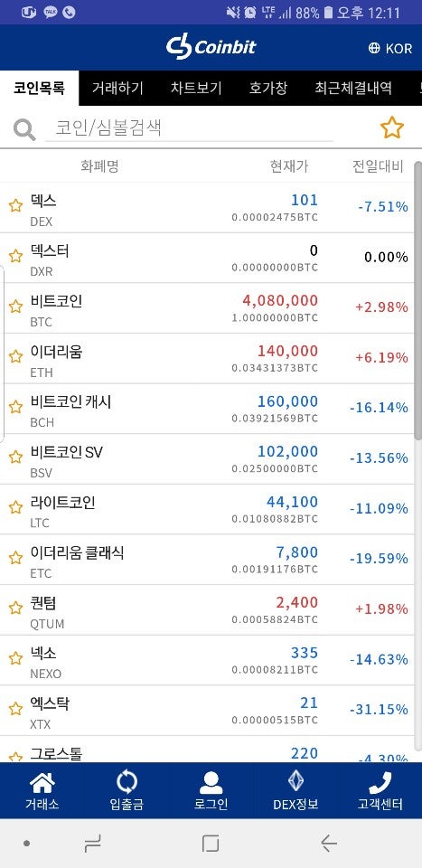Click the coin list vertical scrollbar
Image resolution: width=422 pixels, height=868 pixels.
(418, 300)
